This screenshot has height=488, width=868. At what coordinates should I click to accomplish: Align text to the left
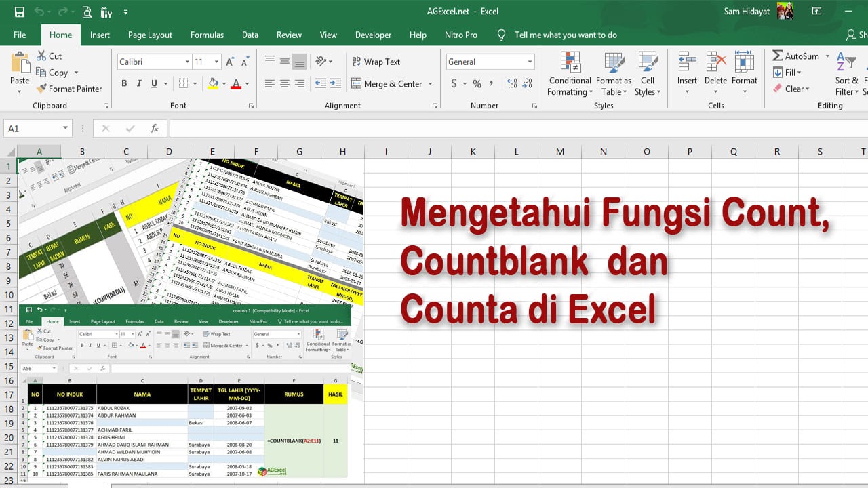270,83
